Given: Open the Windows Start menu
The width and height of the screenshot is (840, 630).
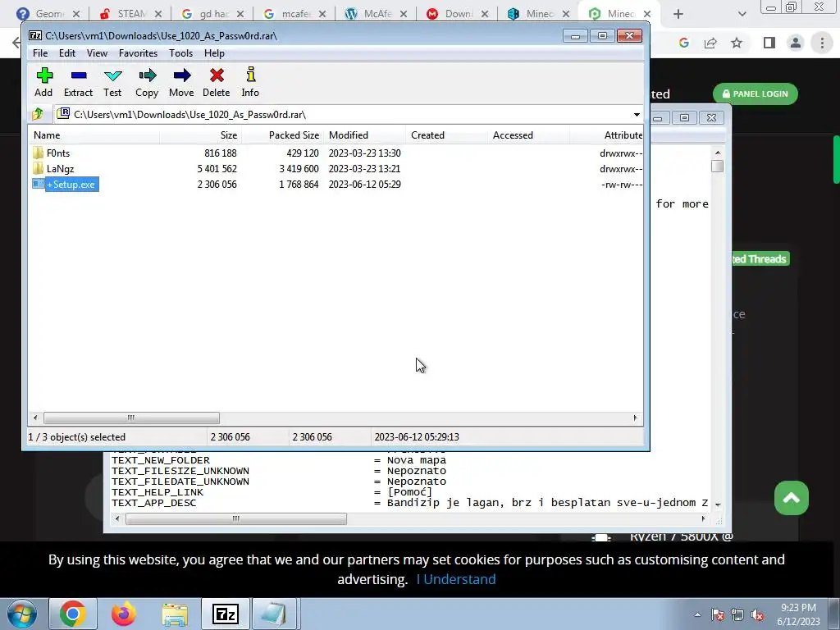Looking at the screenshot, I should point(22,614).
